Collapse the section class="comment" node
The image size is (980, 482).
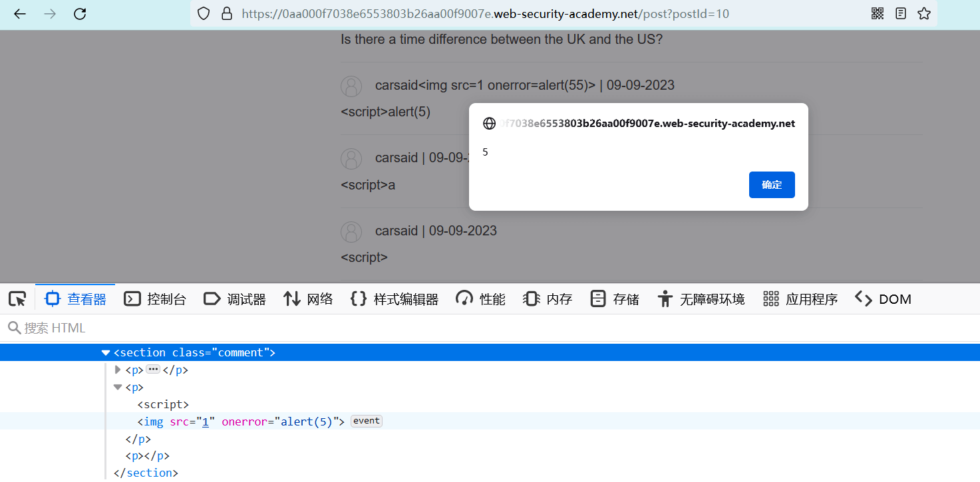(106, 353)
